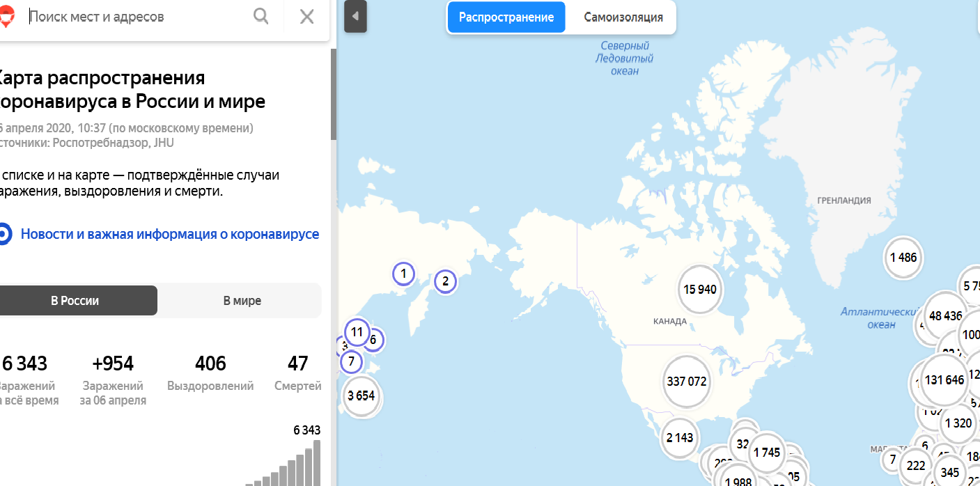The image size is (980, 486).
Task: Click the search magnifier icon
Action: tap(261, 17)
